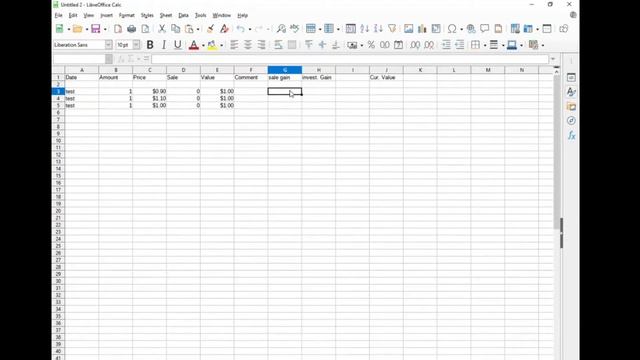Select row 5 header
The image size is (640, 360).
(x=58, y=105)
